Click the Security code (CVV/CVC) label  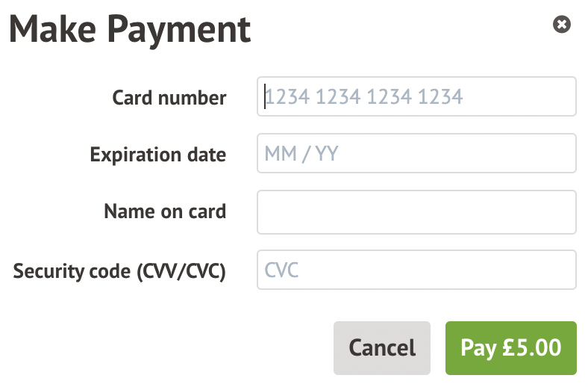coord(119,270)
